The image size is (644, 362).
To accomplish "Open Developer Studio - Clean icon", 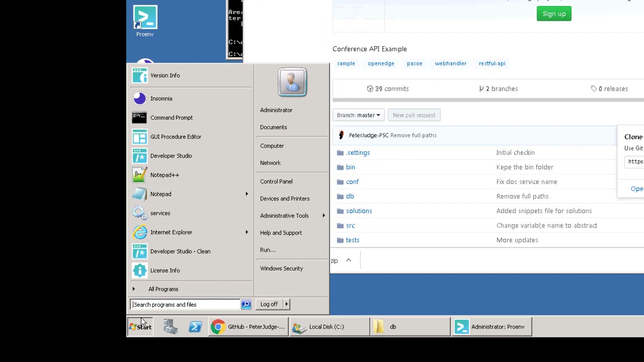I will [139, 251].
